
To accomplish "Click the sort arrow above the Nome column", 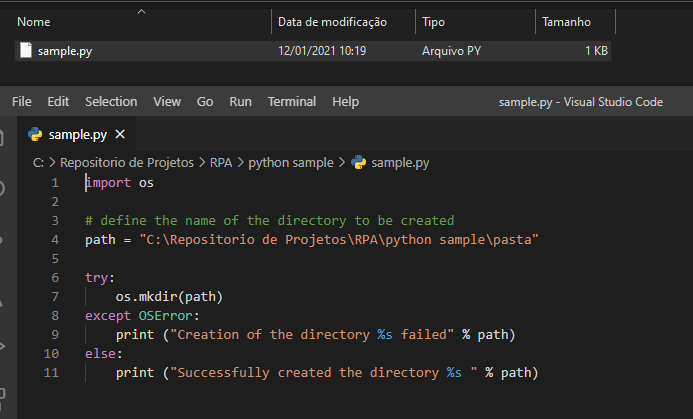I will tap(140, 11).
